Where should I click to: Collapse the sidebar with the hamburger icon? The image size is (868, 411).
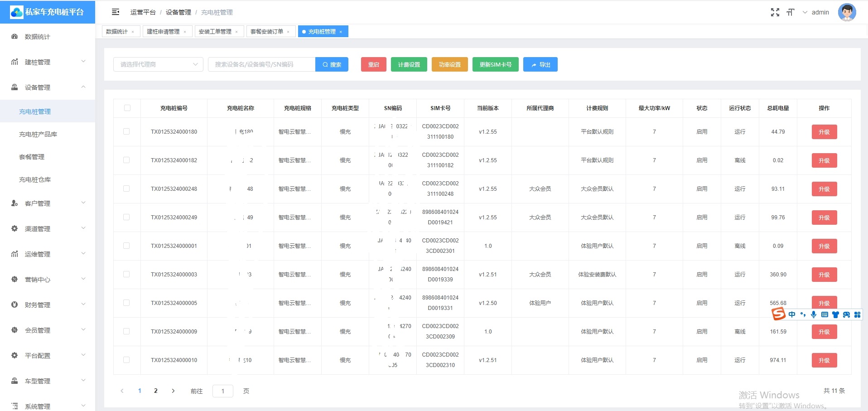116,12
